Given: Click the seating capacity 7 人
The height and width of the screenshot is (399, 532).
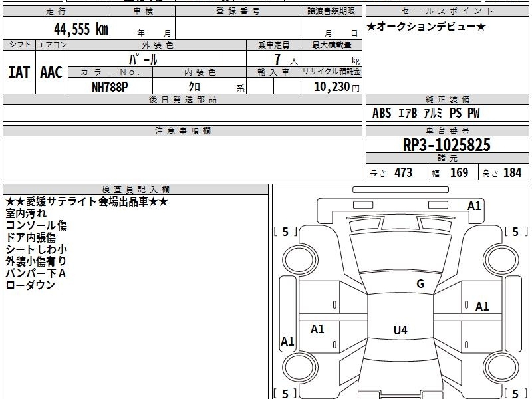Looking at the screenshot, I should [x=286, y=60].
